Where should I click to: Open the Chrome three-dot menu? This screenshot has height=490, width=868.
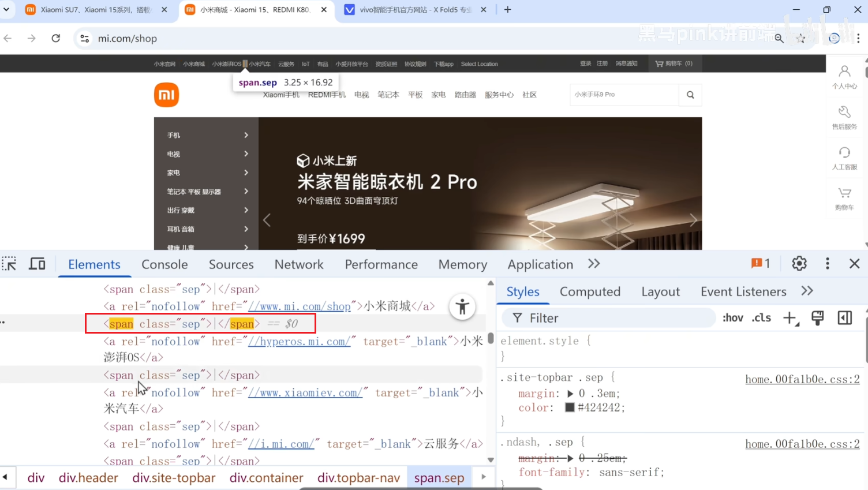[858, 38]
